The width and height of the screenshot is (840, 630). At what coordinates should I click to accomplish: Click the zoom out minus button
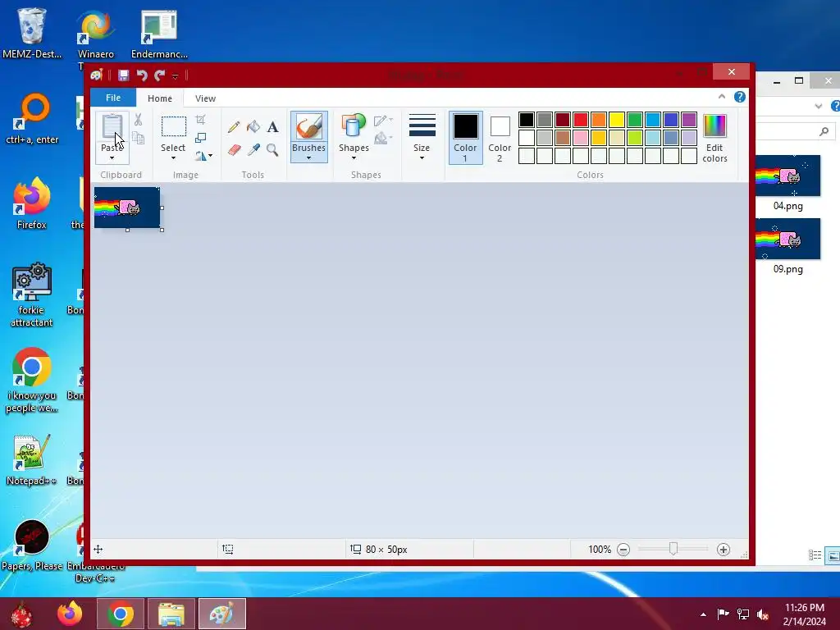[x=623, y=550]
